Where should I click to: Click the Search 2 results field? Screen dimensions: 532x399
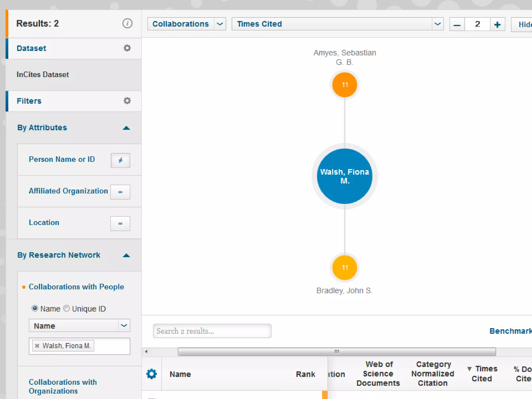(212, 331)
